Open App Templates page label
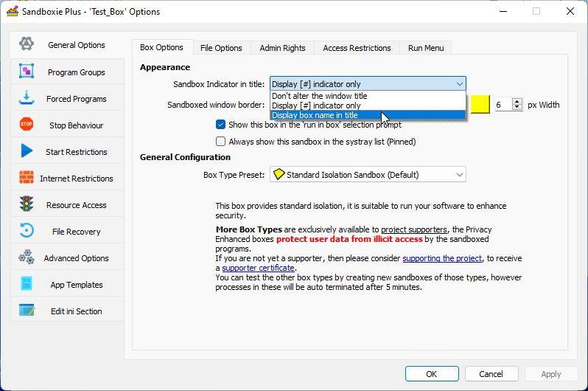The image size is (588, 391). [77, 285]
